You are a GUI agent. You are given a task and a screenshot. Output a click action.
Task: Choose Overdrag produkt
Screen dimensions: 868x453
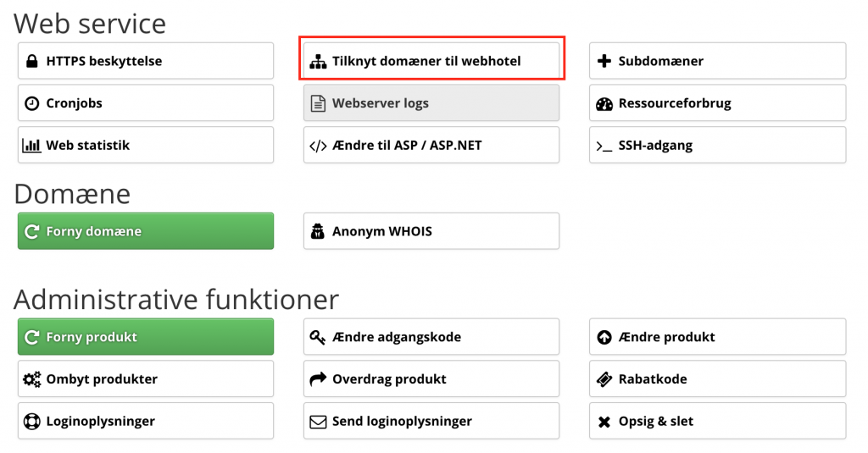pos(431,378)
